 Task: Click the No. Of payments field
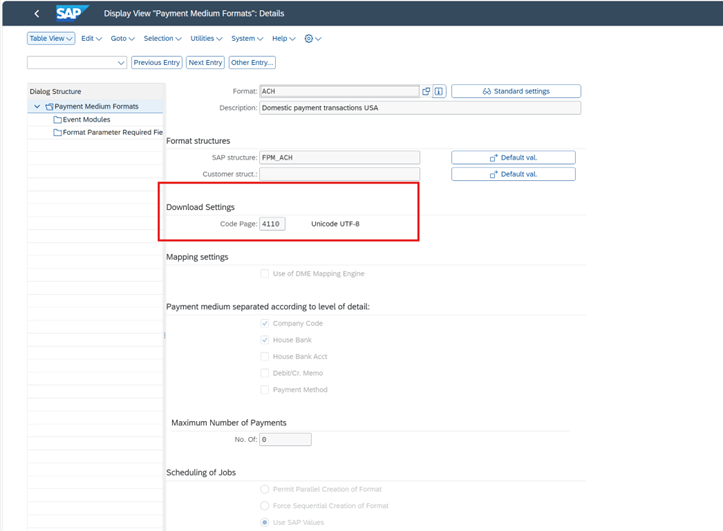click(285, 440)
